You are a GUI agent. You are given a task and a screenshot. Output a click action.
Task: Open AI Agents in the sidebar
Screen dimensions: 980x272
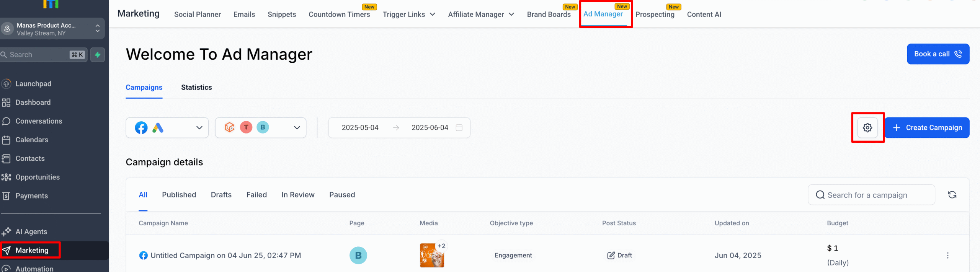coord(31,232)
